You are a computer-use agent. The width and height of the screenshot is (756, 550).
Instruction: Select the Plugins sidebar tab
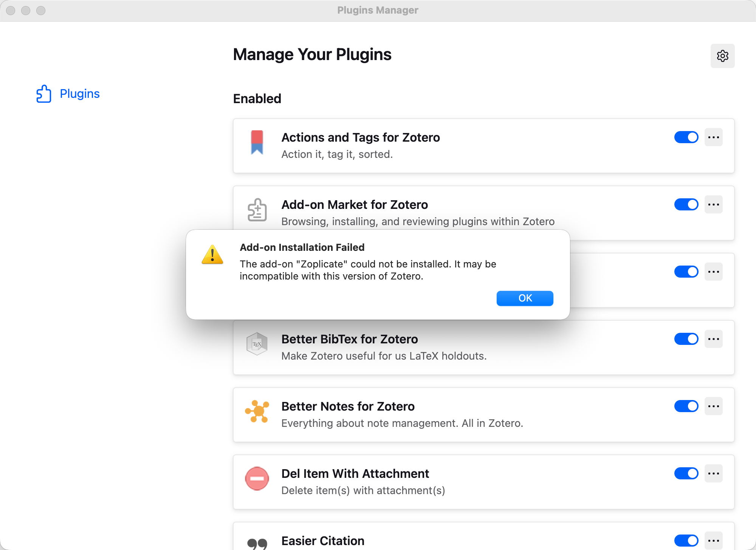point(79,94)
